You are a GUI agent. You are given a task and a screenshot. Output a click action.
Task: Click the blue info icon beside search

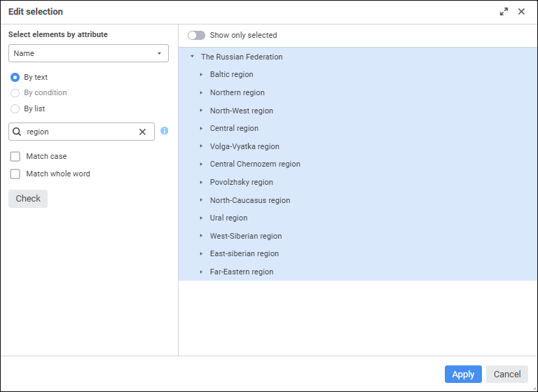164,131
